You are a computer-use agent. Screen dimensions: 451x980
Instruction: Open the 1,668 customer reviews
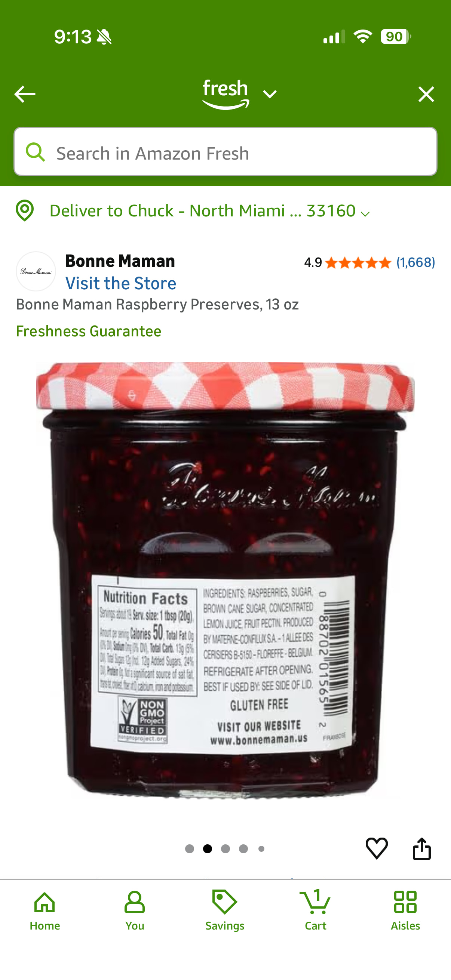[x=415, y=262]
